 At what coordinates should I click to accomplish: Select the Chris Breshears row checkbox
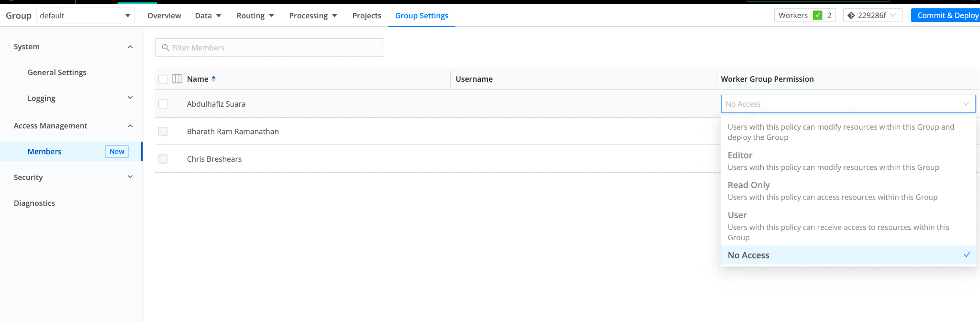point(163,159)
